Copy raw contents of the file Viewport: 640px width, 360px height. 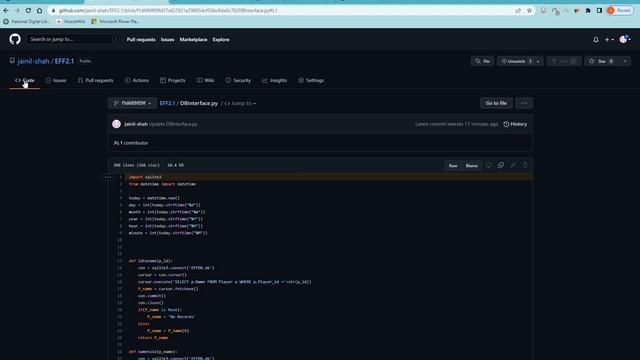point(501,165)
